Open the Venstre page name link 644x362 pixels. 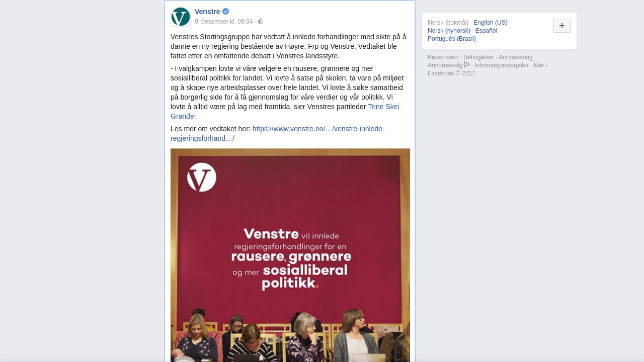pos(207,12)
